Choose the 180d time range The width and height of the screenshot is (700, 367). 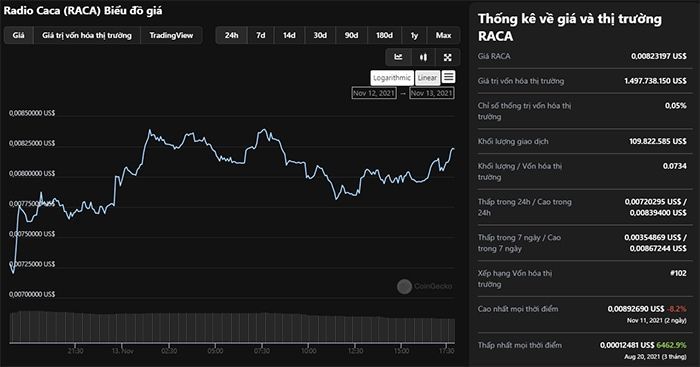point(384,35)
